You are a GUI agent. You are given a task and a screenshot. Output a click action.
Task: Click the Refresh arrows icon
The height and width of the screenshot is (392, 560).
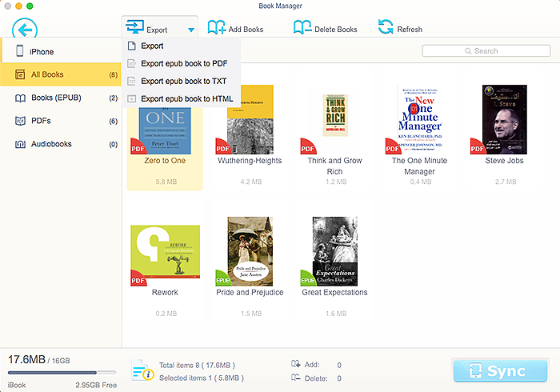tap(386, 26)
